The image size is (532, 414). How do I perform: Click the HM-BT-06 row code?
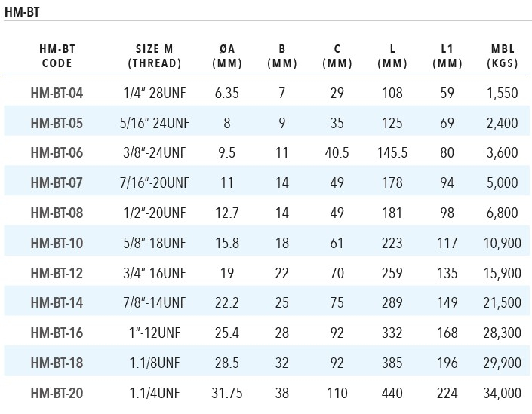[57, 153]
